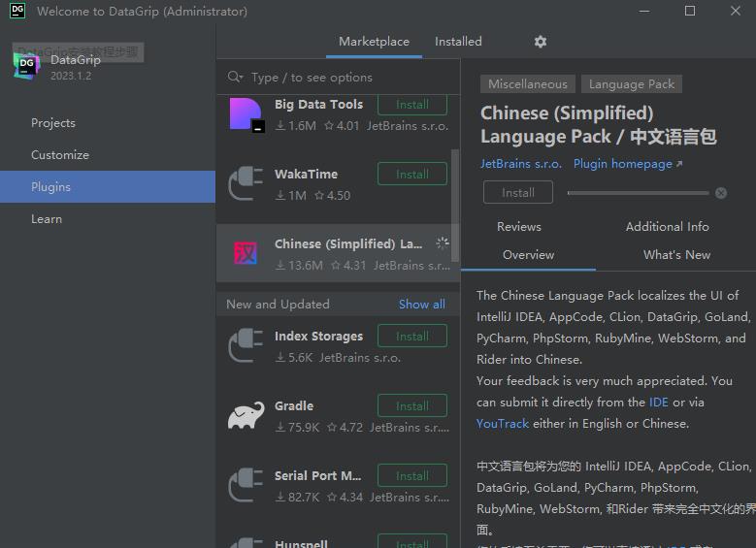
Task: Open the Plugin homepage link
Action: coord(627,164)
